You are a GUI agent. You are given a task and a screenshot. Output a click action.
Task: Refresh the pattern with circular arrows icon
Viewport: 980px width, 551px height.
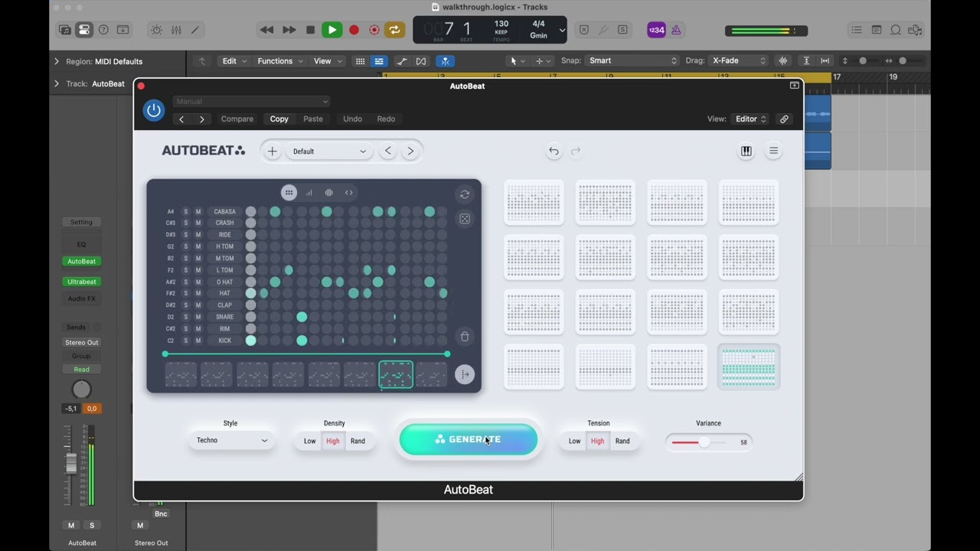[x=465, y=194]
